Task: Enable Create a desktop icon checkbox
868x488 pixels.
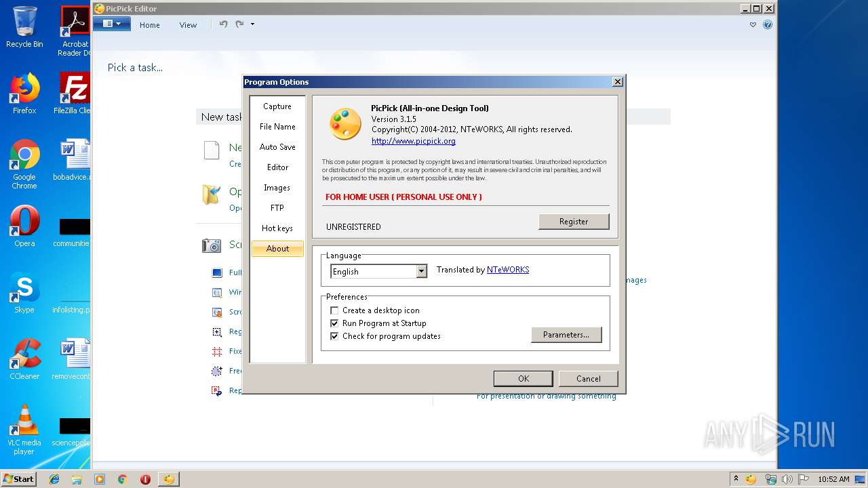Action: coord(334,310)
